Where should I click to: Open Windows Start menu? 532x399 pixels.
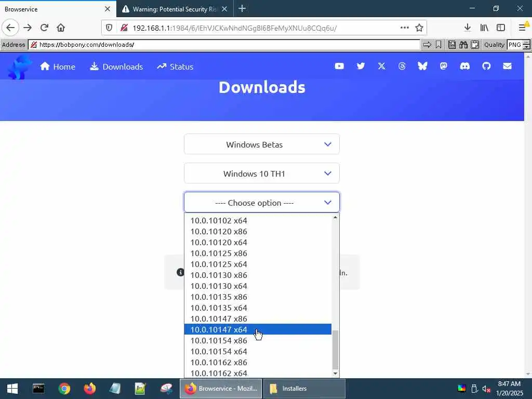(12, 389)
